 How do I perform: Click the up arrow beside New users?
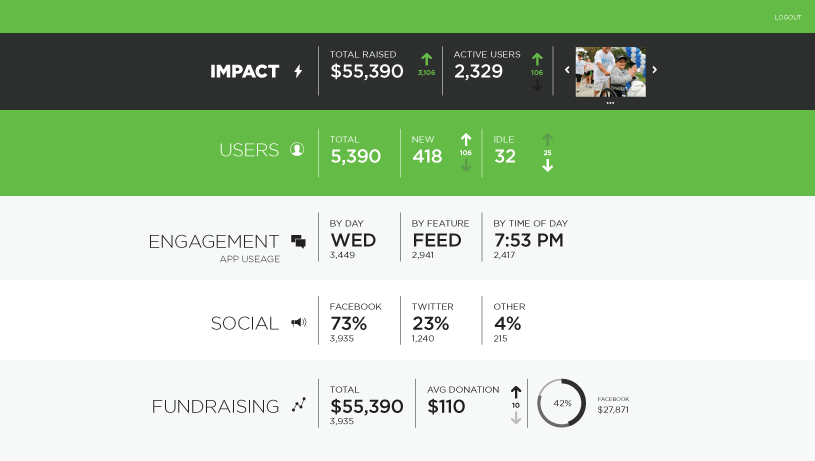tap(466, 140)
